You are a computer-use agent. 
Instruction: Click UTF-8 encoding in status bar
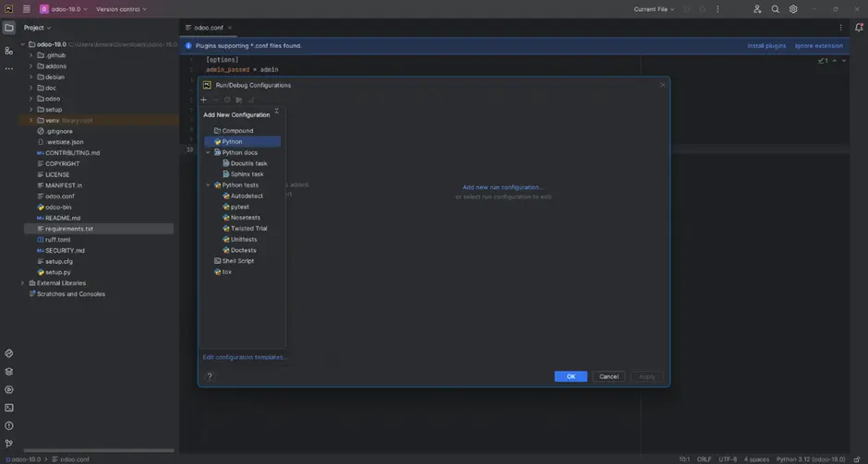click(x=728, y=459)
